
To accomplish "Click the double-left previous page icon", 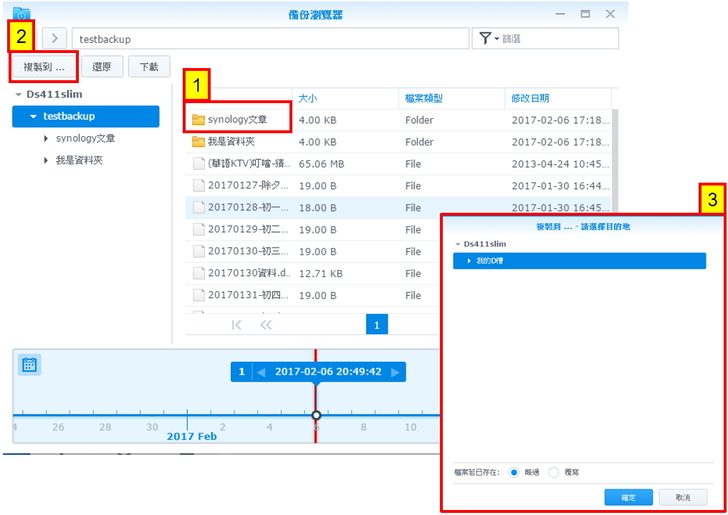I will click(x=266, y=325).
